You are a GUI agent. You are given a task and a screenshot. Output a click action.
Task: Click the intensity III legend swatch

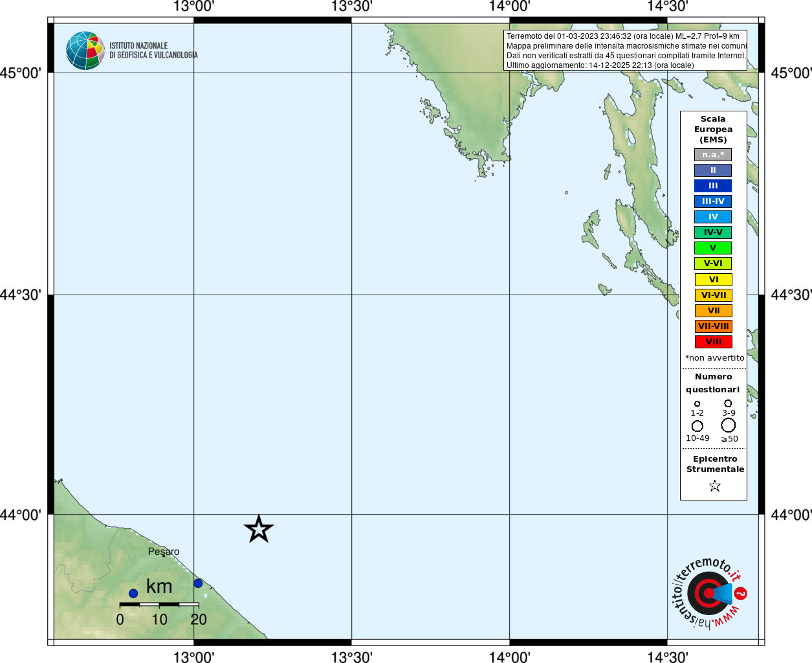pos(713,186)
